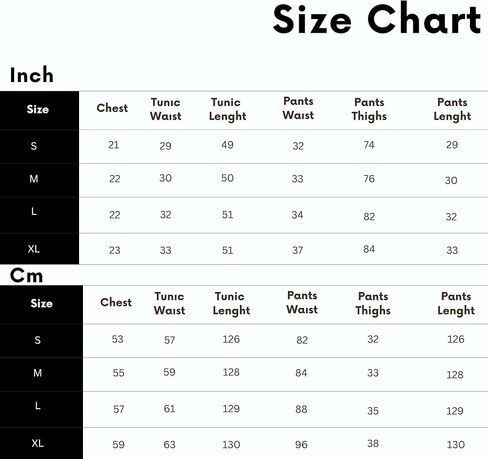
Task: Select Tunic Lenght value 50 for M
Action: 227,178
